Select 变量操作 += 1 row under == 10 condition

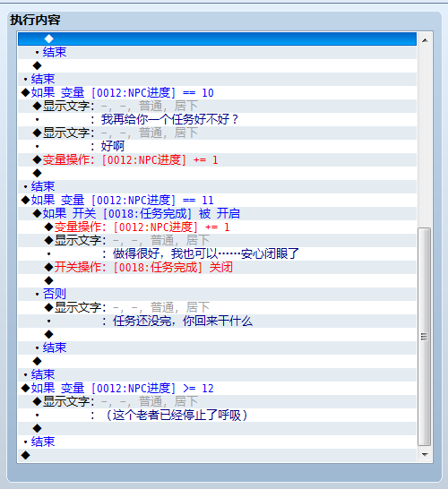click(x=217, y=159)
